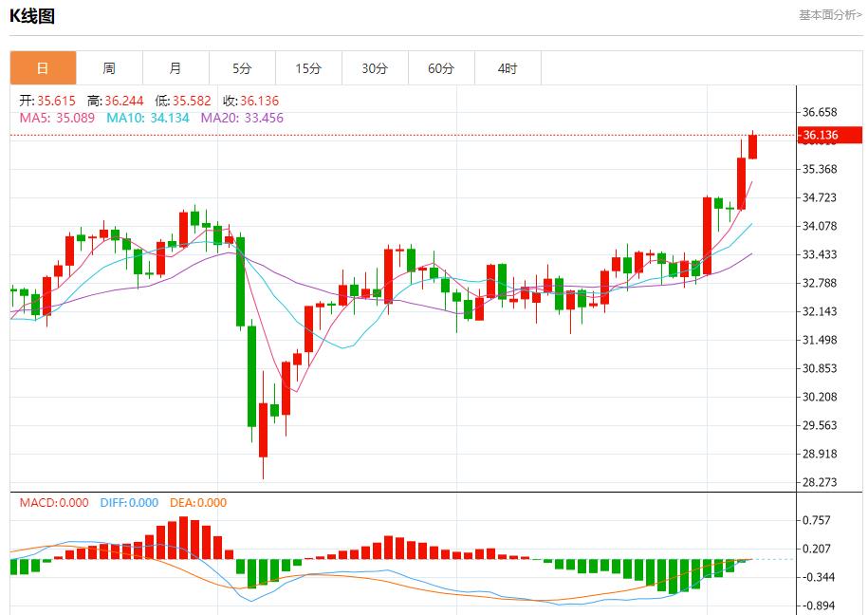Click the 36.658 price axis label
868x615 pixels.
[x=820, y=112]
